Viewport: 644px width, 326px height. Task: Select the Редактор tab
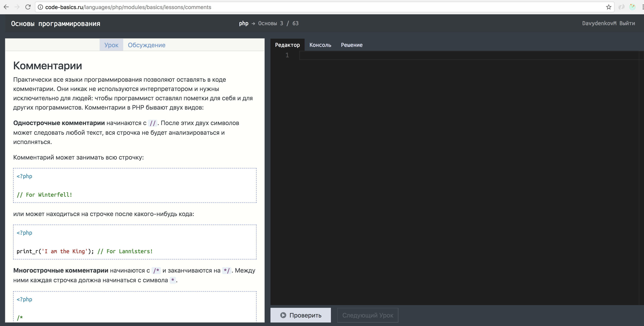click(287, 45)
